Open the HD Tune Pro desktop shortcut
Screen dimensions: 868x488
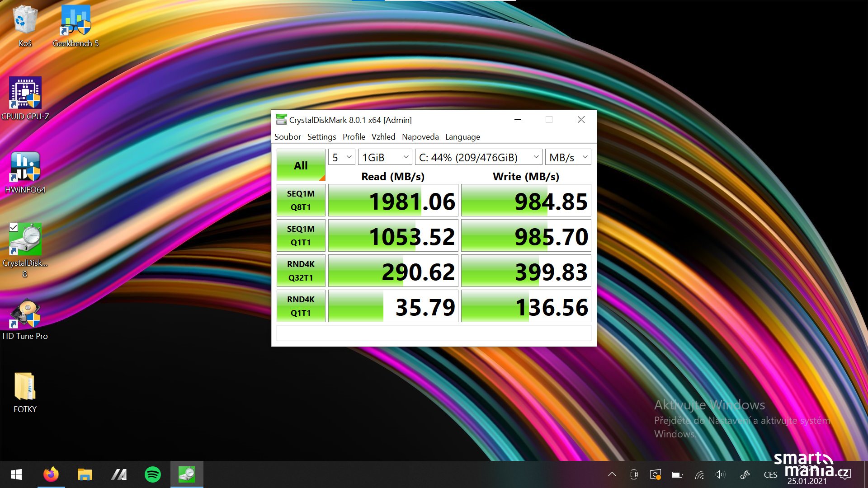25,319
